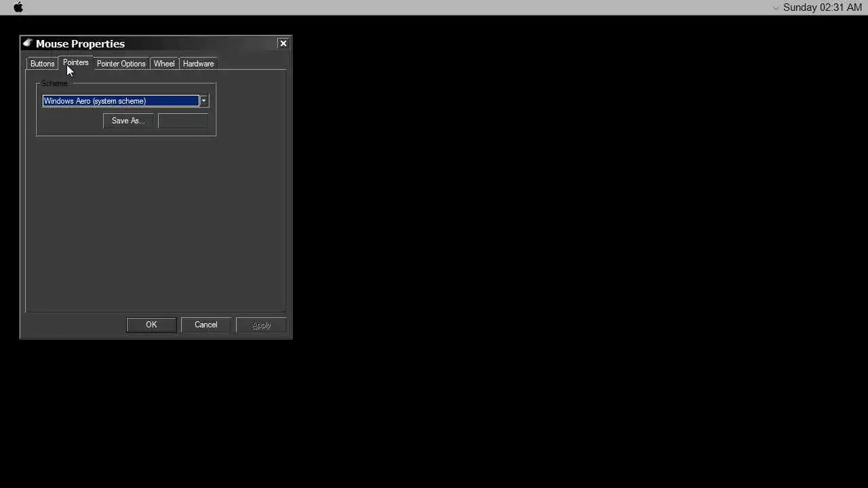Click the Cancel button
Viewport: 868px width, 488px height.
point(206,325)
